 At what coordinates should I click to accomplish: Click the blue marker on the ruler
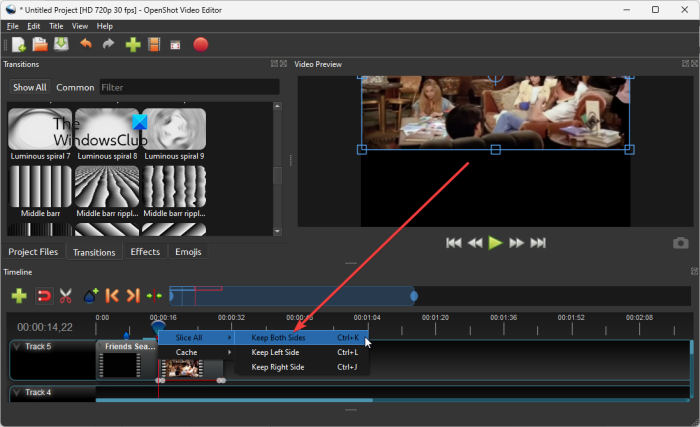126,335
